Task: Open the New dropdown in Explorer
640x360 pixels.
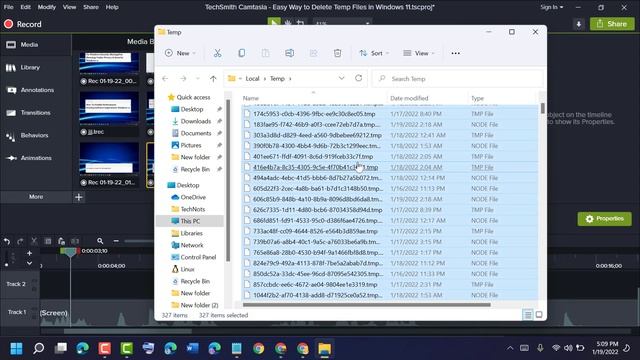Action: coord(180,53)
